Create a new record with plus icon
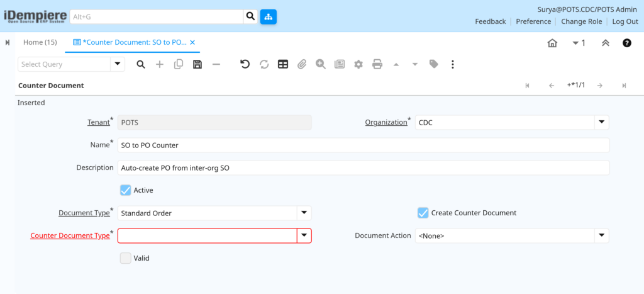Screen dimensions: 644x294 tap(160, 65)
